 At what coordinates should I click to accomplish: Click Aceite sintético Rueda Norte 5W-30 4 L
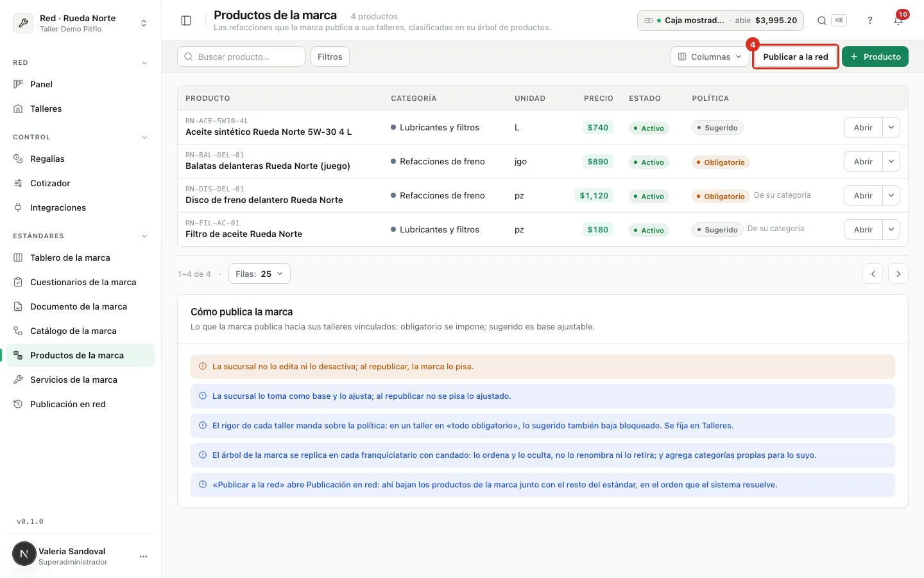(269, 132)
